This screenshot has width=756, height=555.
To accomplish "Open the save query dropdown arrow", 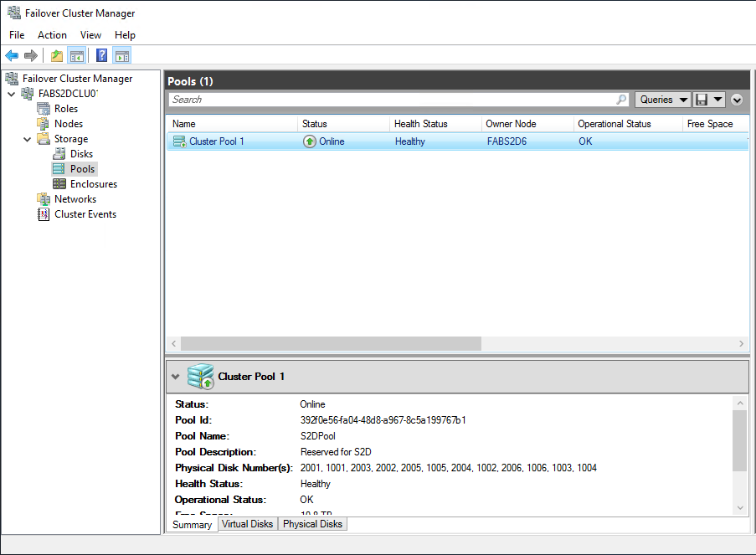I will pos(718,100).
